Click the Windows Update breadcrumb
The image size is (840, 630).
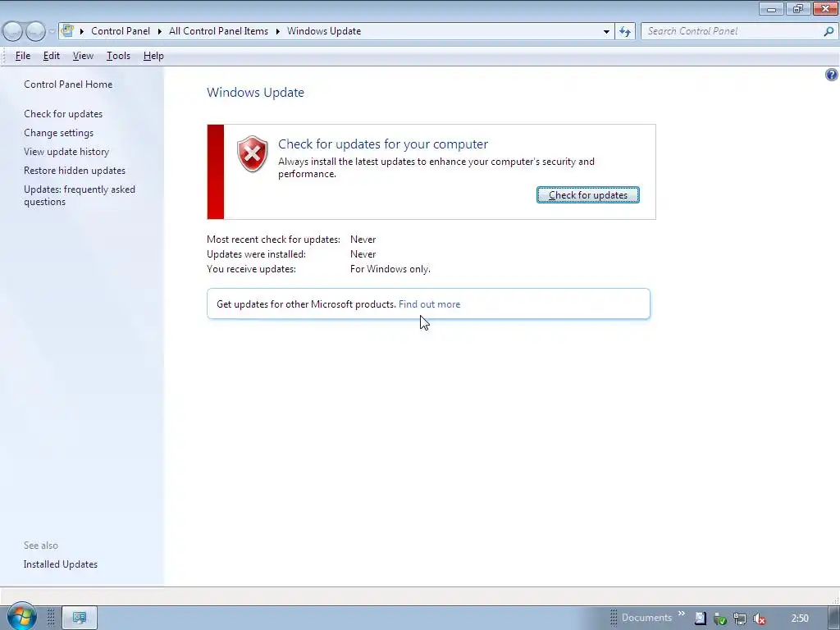323,31
